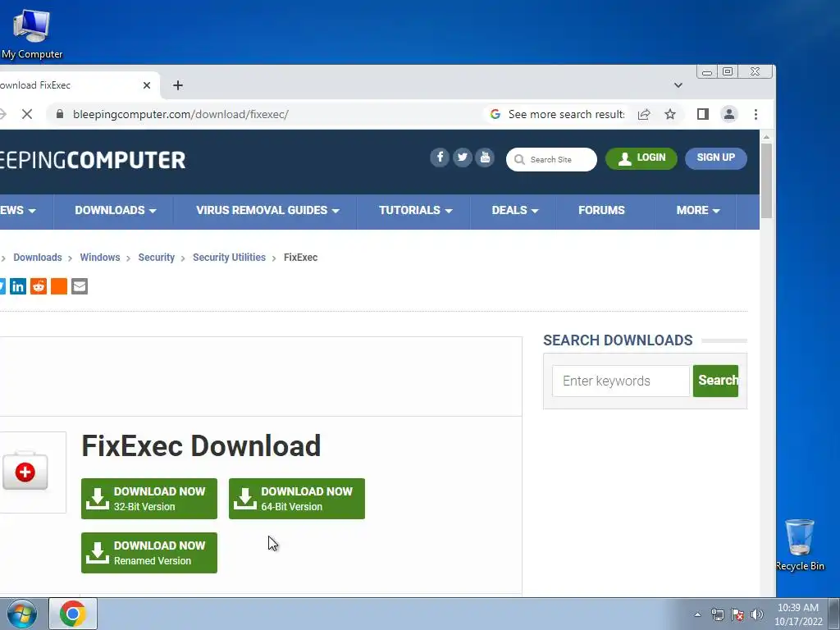Open a new browser tab

[x=178, y=85]
